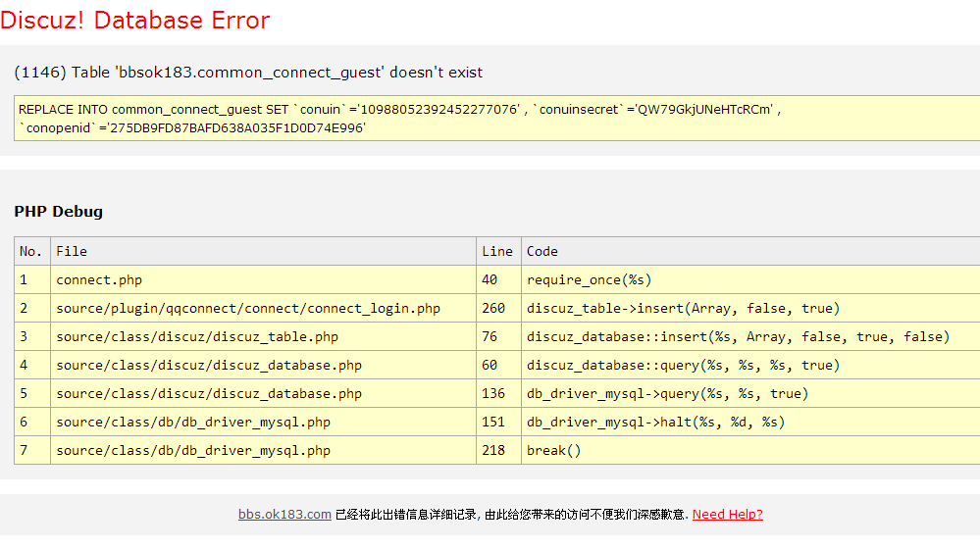This screenshot has height=549, width=980.
Task: Select db_driver_mysql.php cell on line 218 row
Action: (x=263, y=450)
